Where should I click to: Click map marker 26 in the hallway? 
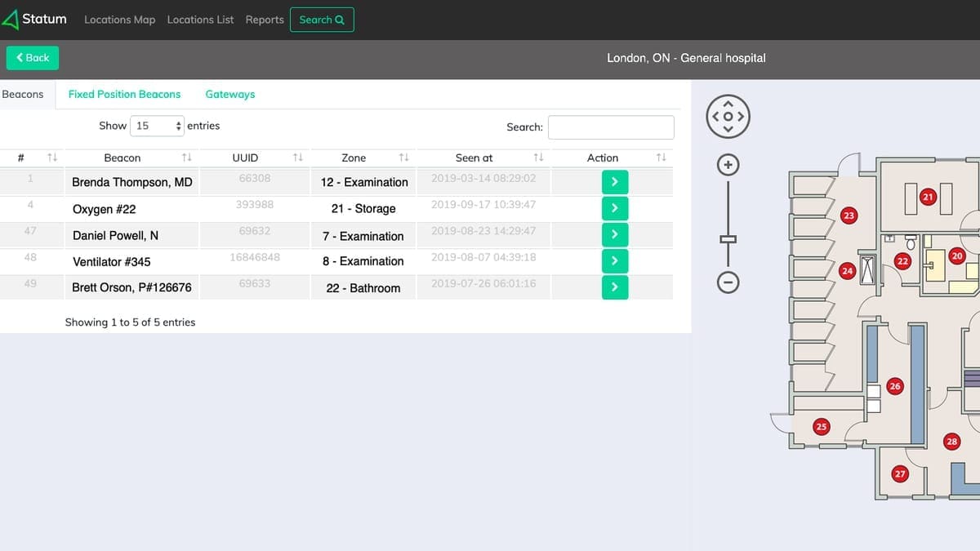[x=895, y=386]
